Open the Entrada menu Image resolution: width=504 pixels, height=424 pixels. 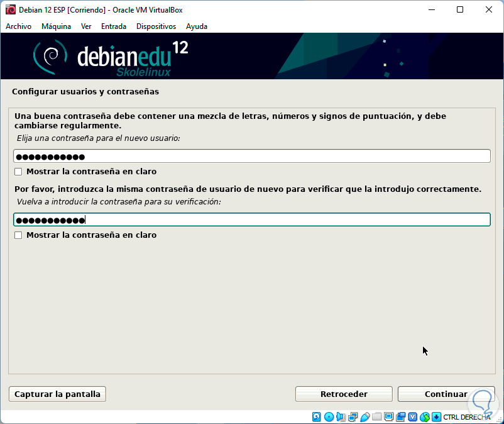(114, 26)
